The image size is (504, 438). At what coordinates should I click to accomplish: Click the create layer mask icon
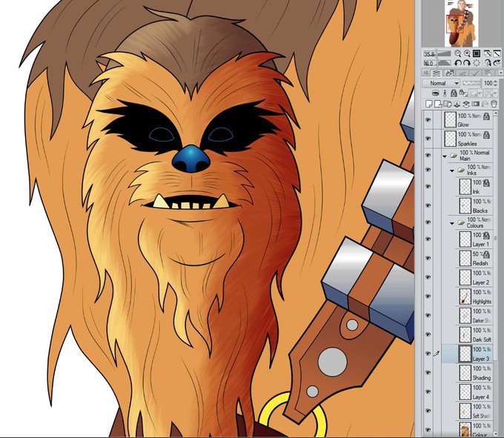[x=475, y=104]
